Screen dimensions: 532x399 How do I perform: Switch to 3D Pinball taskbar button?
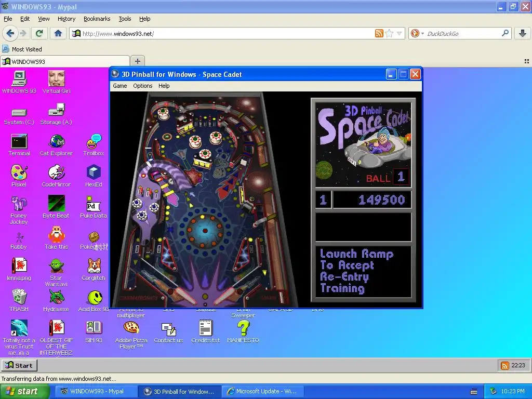pos(179,391)
